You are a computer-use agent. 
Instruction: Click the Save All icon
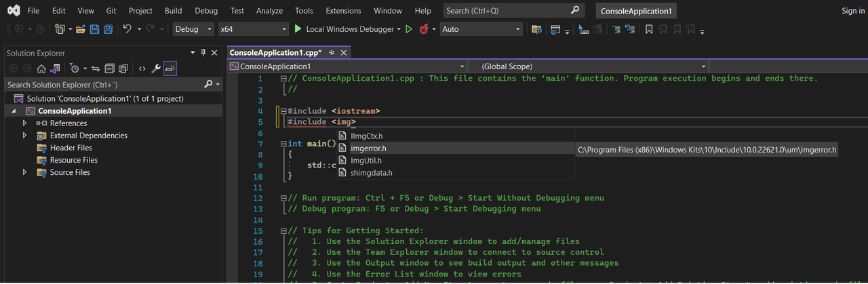click(x=107, y=29)
